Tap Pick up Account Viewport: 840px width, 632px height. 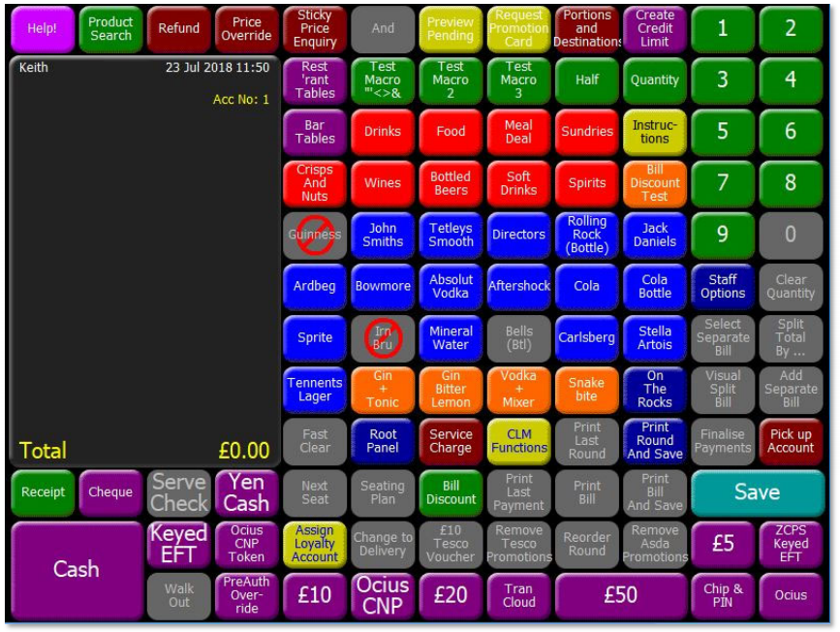(791, 441)
